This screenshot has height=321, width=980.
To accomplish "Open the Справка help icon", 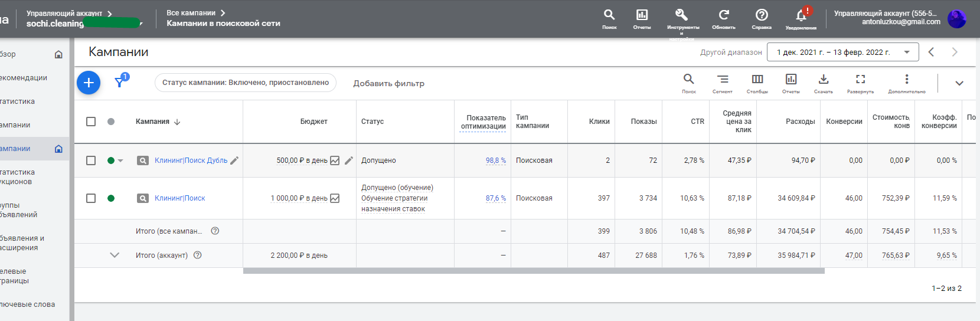I will 762,15.
